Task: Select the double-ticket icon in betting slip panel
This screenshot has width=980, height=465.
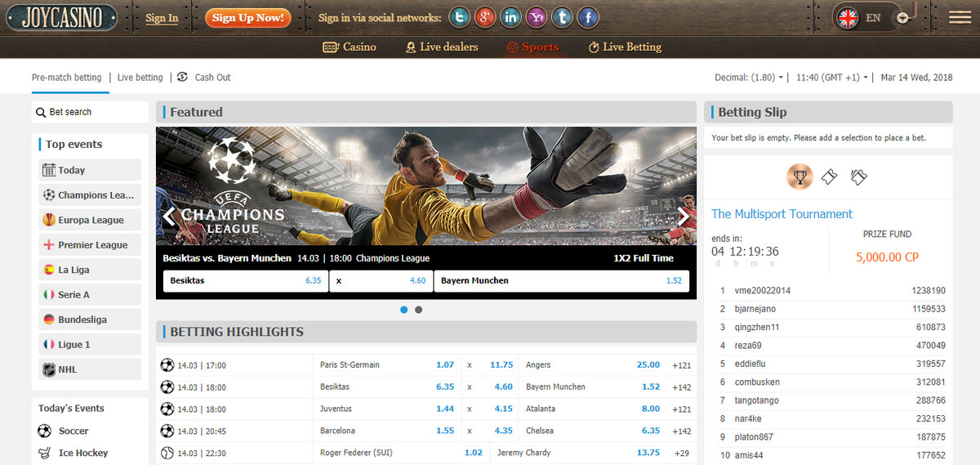Action: (x=857, y=177)
